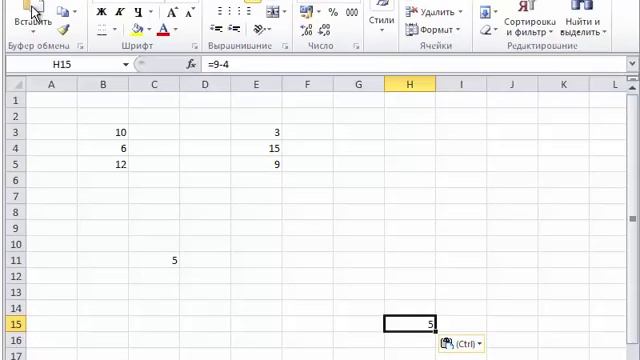Open Paste Options (Ctrl) smart tag
Viewport: 640px width, 360px height.
pos(462,344)
